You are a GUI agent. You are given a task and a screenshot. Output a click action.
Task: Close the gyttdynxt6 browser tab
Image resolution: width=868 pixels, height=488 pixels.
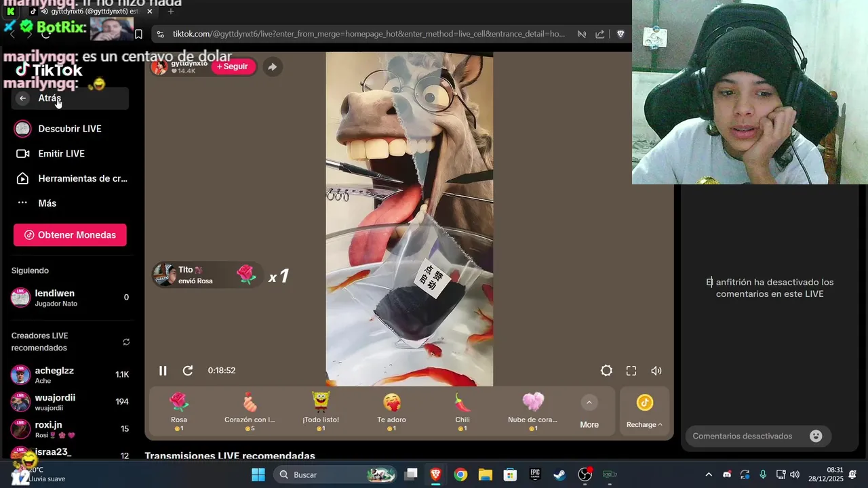[x=150, y=11]
